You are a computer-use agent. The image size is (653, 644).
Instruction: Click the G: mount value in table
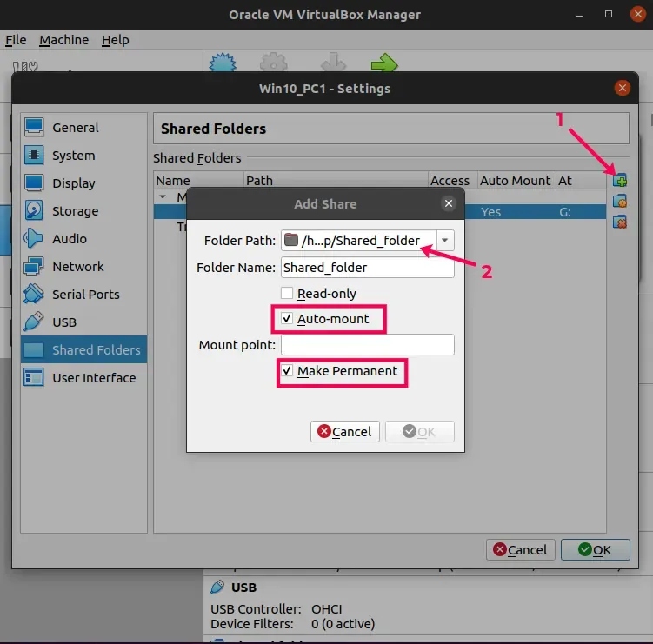[564, 212]
